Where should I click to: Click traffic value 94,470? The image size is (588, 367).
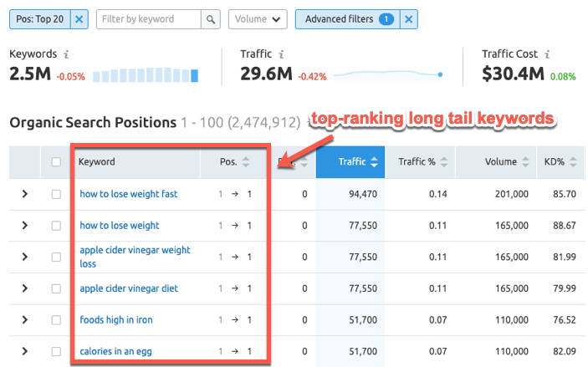(x=363, y=194)
